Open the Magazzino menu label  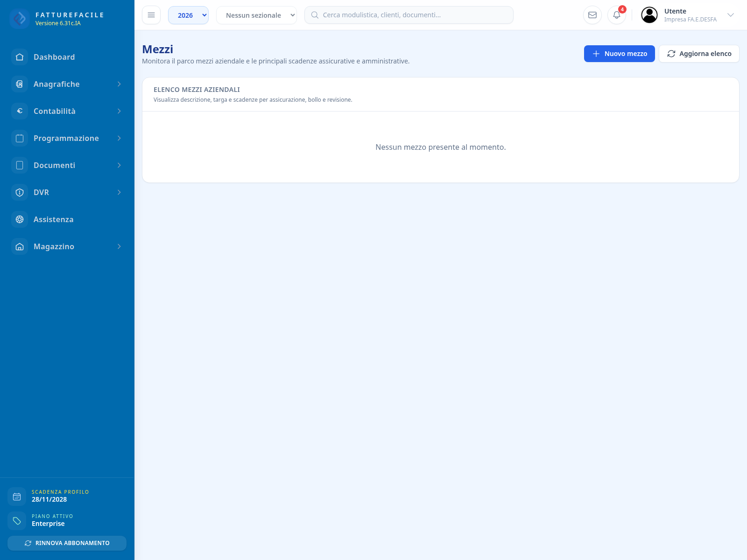[54, 246]
